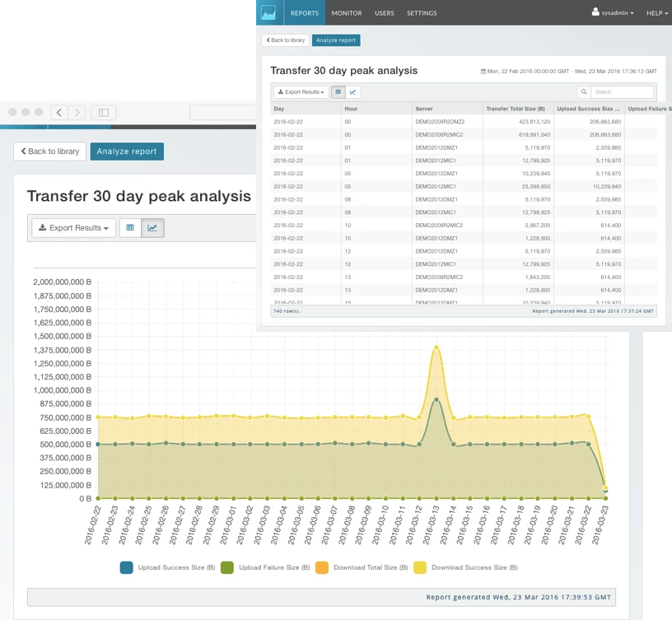Screen dimensions: 672x620
Task: Toggle the browser sidebar icon
Action: (x=104, y=112)
